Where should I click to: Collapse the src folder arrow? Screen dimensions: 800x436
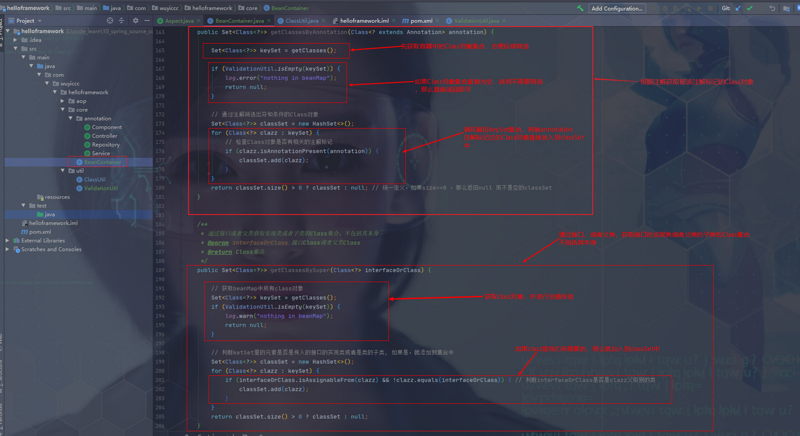coord(16,48)
